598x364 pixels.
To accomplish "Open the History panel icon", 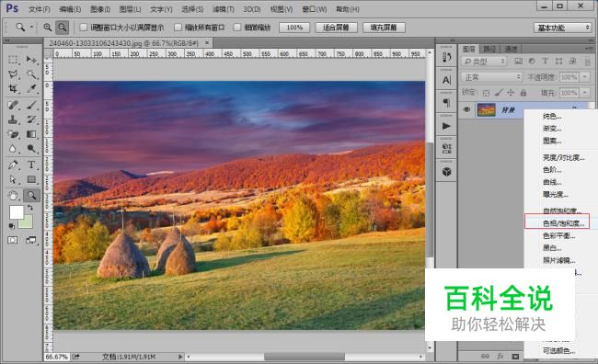I will tap(446, 57).
